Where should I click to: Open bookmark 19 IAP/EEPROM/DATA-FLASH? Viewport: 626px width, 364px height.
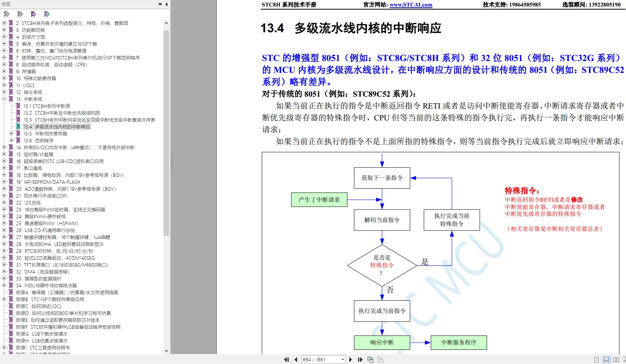(x=48, y=182)
